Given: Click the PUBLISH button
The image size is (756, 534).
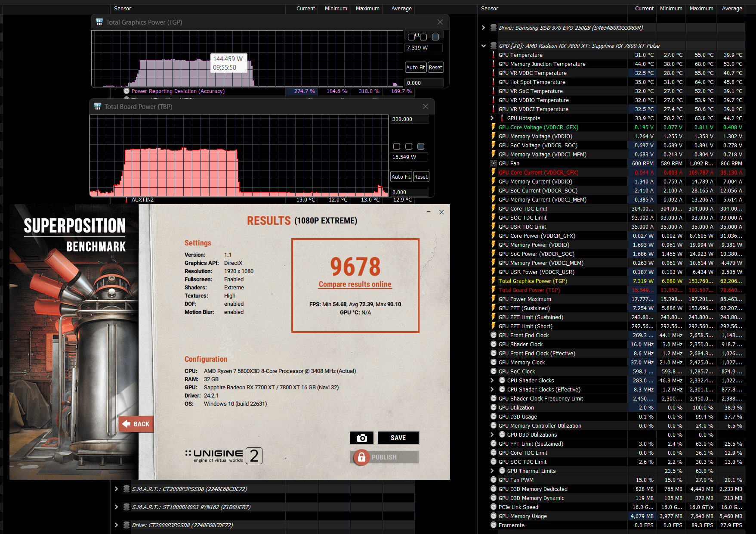Looking at the screenshot, I should pyautogui.click(x=384, y=457).
